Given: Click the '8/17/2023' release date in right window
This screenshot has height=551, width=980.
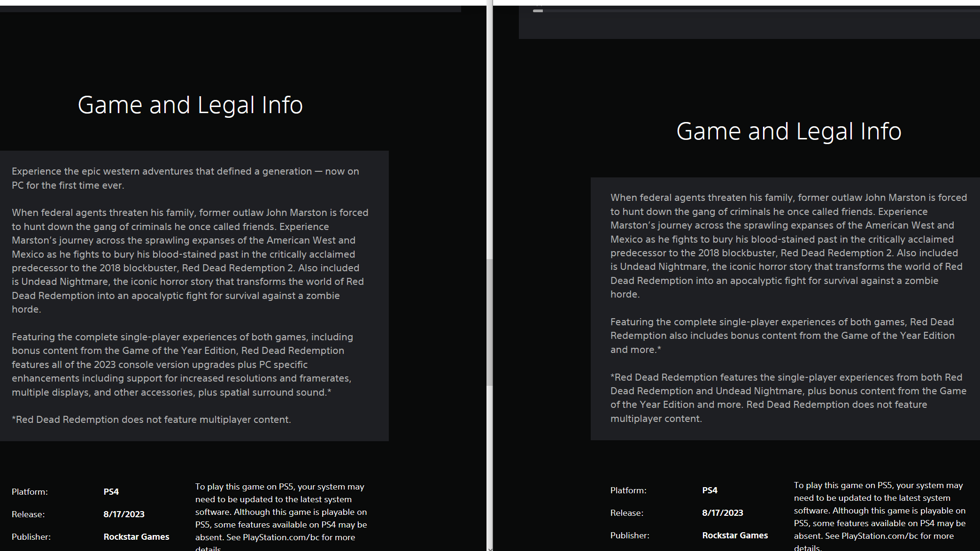Looking at the screenshot, I should coord(723,513).
